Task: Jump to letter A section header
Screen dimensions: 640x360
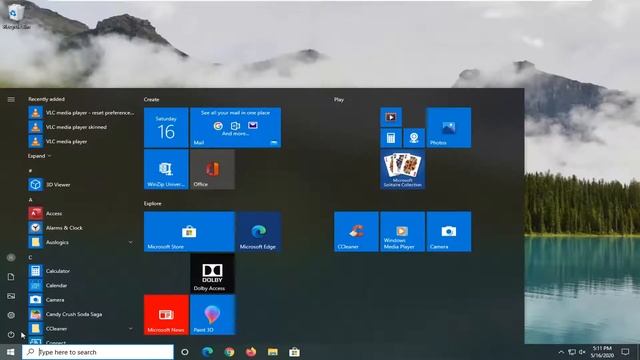Action: pos(31,200)
